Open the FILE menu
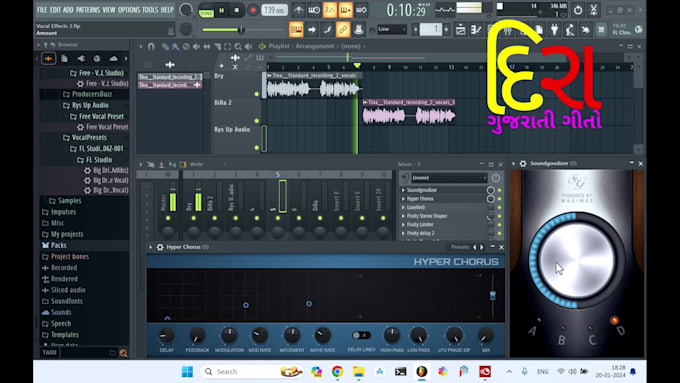The height and width of the screenshot is (383, 680). click(42, 10)
